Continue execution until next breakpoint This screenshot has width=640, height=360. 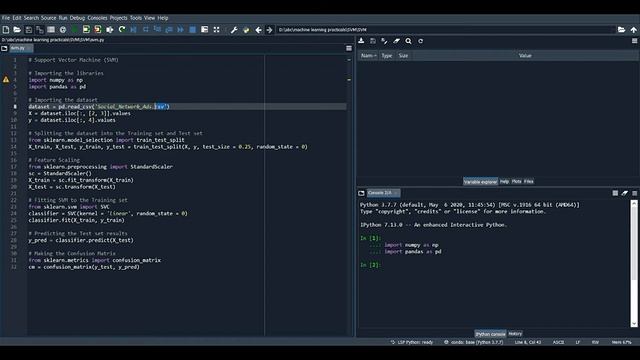[180, 29]
